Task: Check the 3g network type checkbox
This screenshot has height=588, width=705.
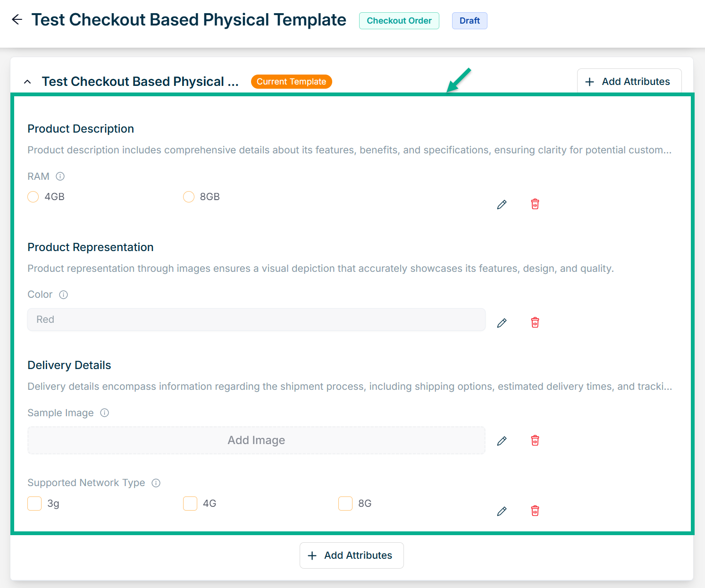Action: pyautogui.click(x=34, y=504)
